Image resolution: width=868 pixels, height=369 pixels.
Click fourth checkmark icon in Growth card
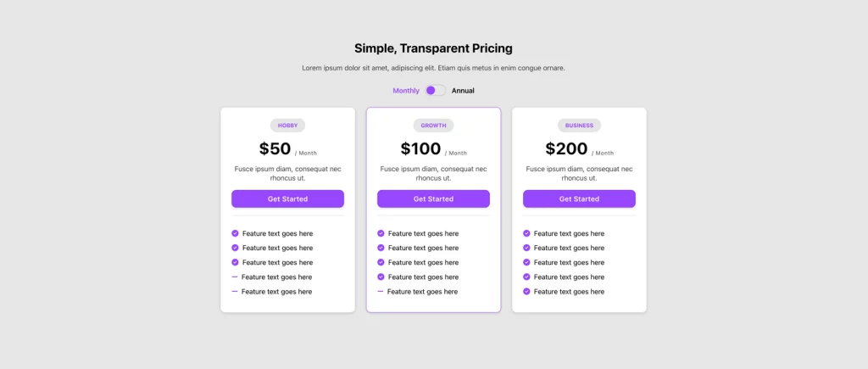[381, 277]
